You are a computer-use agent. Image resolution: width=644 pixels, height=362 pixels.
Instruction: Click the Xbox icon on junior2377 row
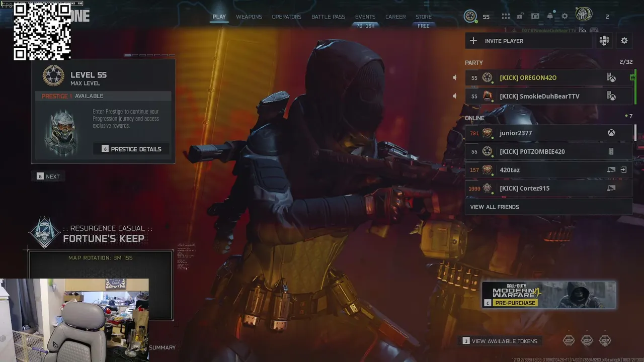611,133
